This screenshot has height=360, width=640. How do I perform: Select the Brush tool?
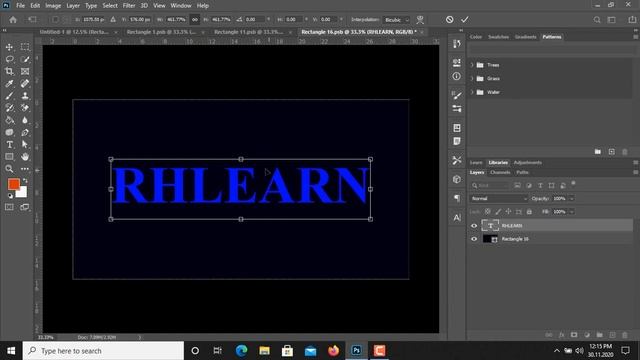point(9,96)
